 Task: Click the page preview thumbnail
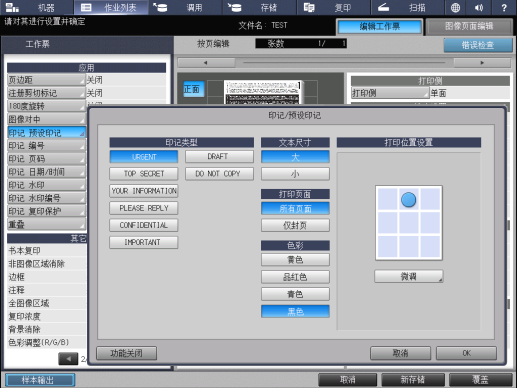tap(263, 92)
